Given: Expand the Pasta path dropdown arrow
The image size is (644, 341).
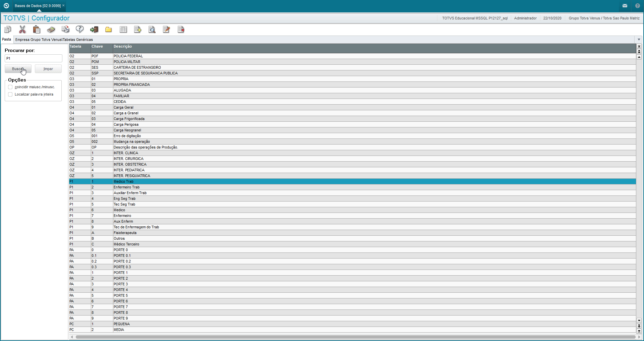Looking at the screenshot, I should (639, 40).
